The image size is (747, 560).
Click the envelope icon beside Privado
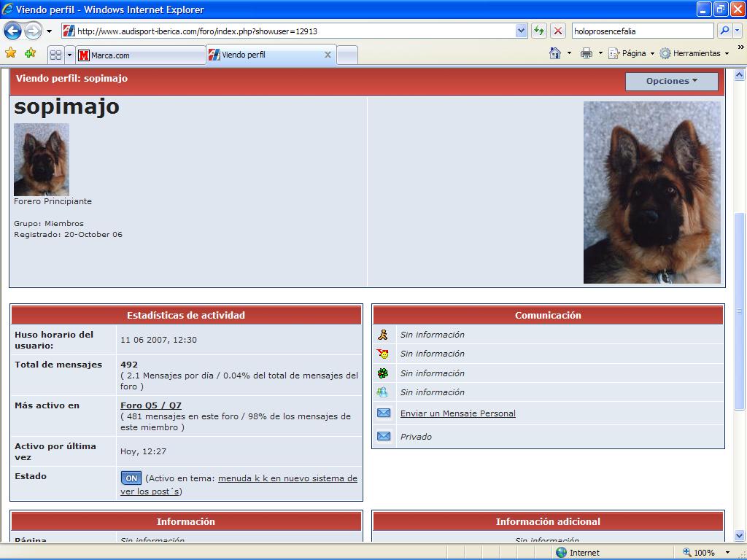(x=384, y=436)
